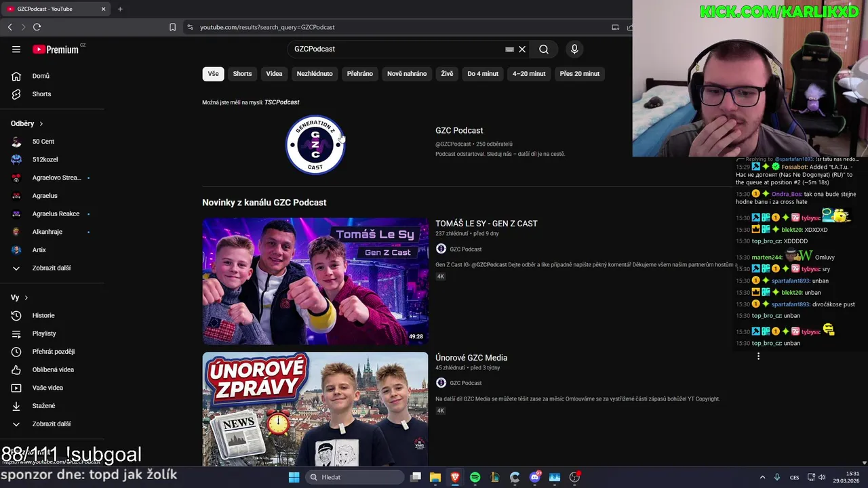
Task: Select the Videa filter chip
Action: pyautogui.click(x=274, y=74)
